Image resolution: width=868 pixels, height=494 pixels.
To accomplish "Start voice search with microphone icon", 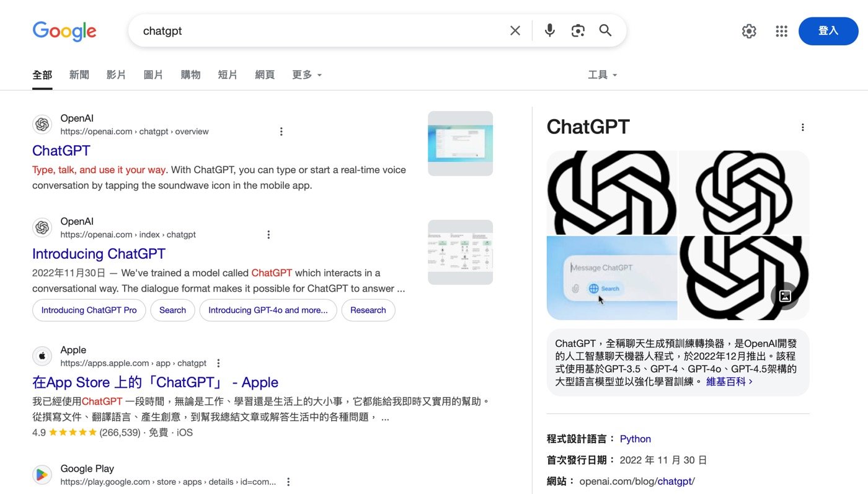I will click(550, 30).
